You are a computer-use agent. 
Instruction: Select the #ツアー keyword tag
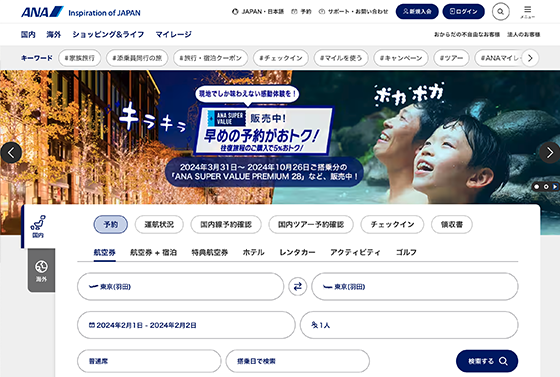click(451, 58)
